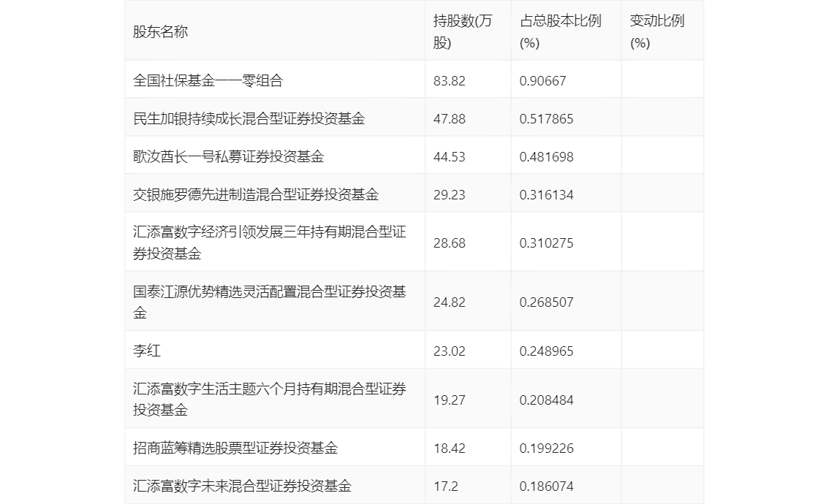Select the value 44.53
829x504 pixels.
click(x=450, y=157)
